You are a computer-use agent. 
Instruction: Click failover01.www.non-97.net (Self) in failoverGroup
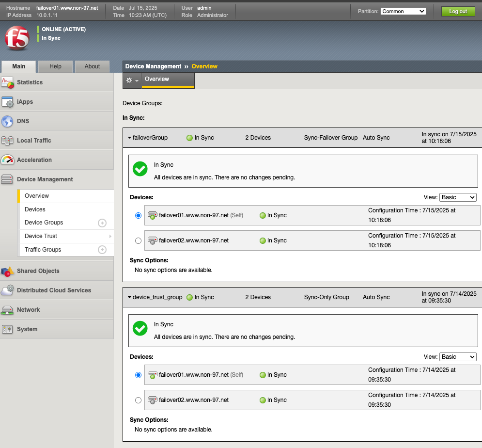click(x=201, y=215)
